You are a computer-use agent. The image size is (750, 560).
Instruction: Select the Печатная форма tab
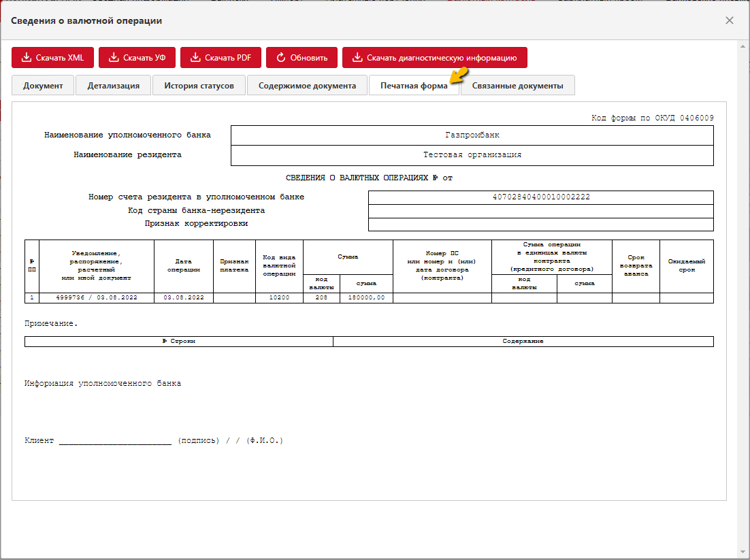pos(414,86)
